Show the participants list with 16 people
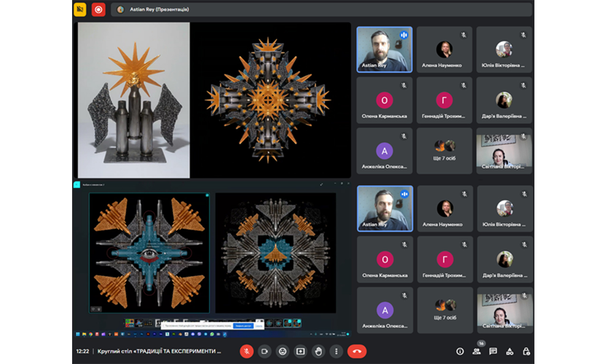The width and height of the screenshot is (607, 364). point(477,351)
